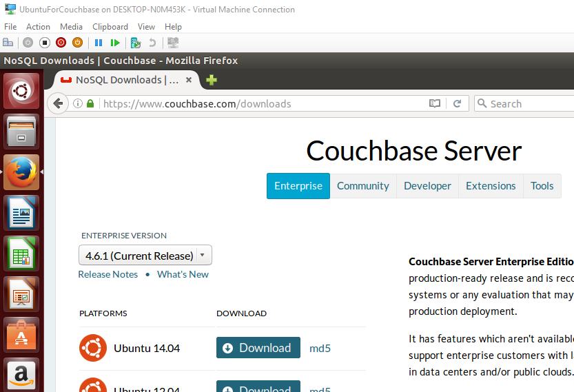This screenshot has height=392, width=574.
Task: Click the URL address field
Action: (263, 103)
